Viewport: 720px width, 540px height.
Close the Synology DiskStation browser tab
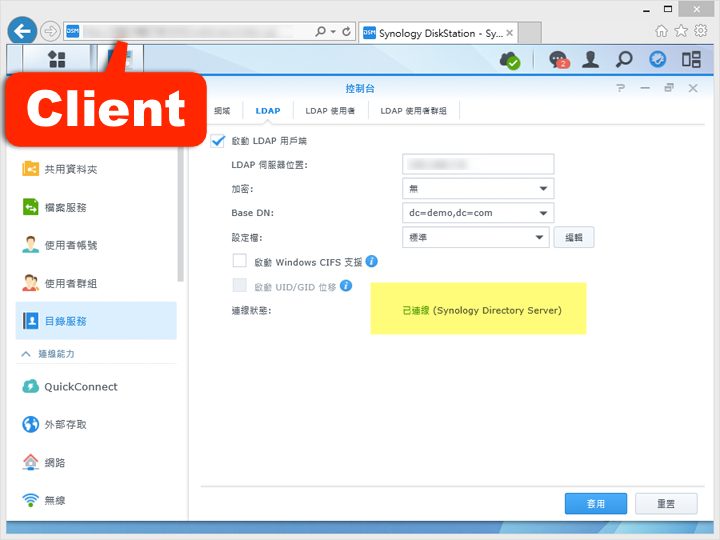pyautogui.click(x=509, y=33)
